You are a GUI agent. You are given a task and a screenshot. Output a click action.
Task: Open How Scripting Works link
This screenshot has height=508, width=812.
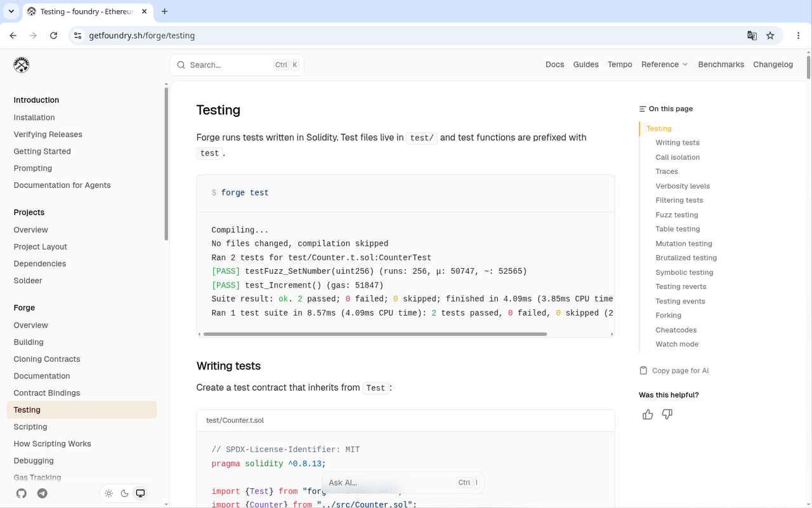pos(53,444)
